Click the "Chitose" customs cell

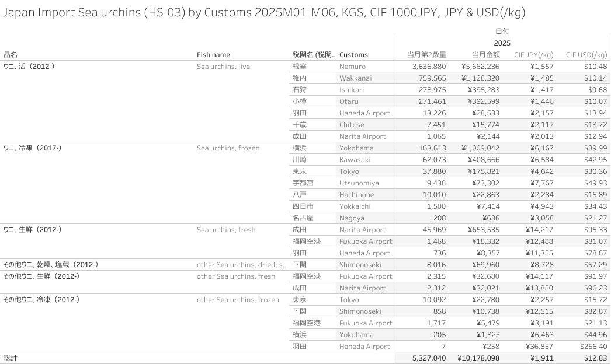(x=352, y=125)
